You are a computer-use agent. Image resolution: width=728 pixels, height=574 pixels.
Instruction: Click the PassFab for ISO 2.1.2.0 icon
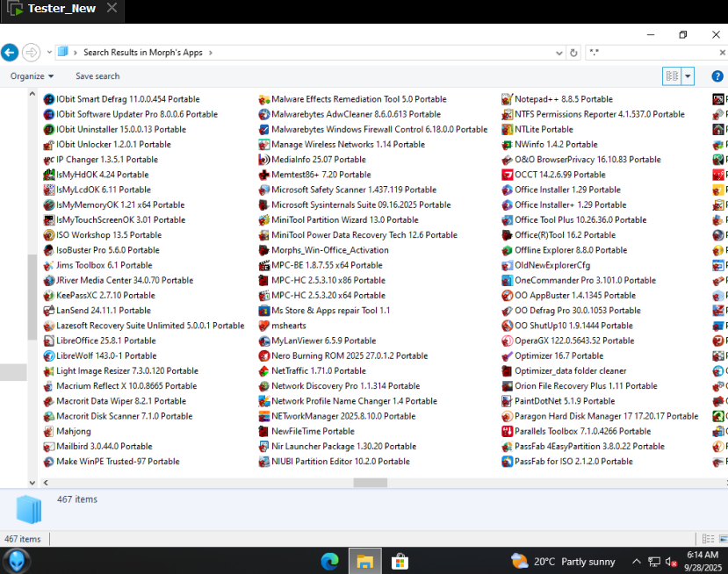(507, 462)
